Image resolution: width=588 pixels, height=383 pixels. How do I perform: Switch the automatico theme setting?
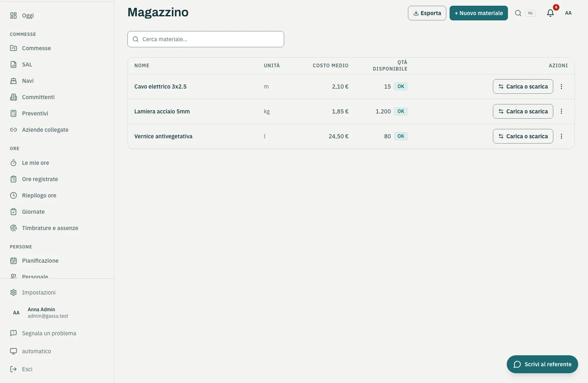click(57, 351)
